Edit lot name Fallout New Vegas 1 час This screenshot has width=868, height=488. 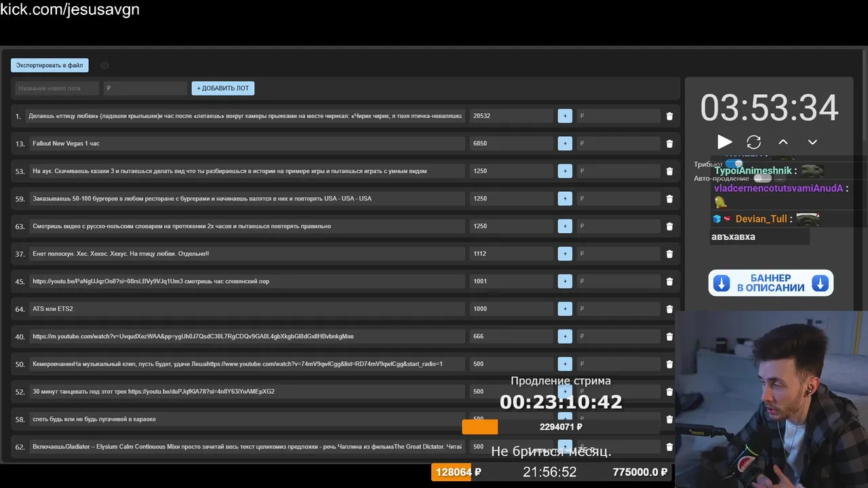pos(247,144)
